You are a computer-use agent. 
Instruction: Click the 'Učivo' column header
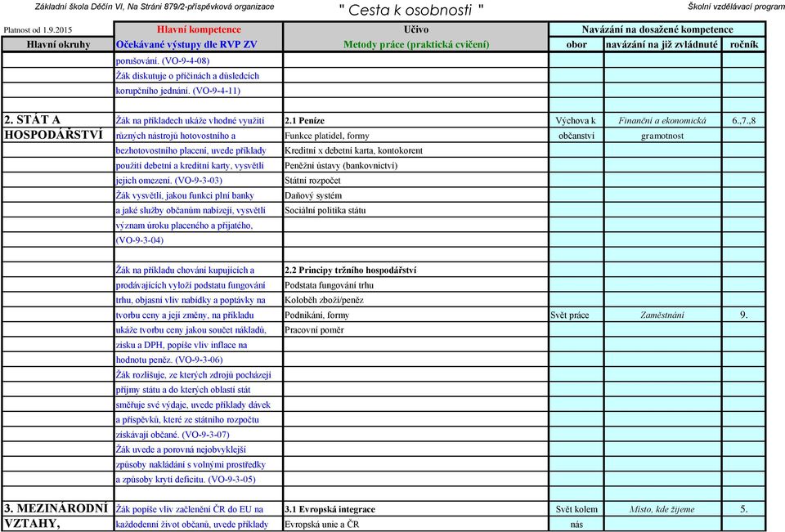coord(416,29)
